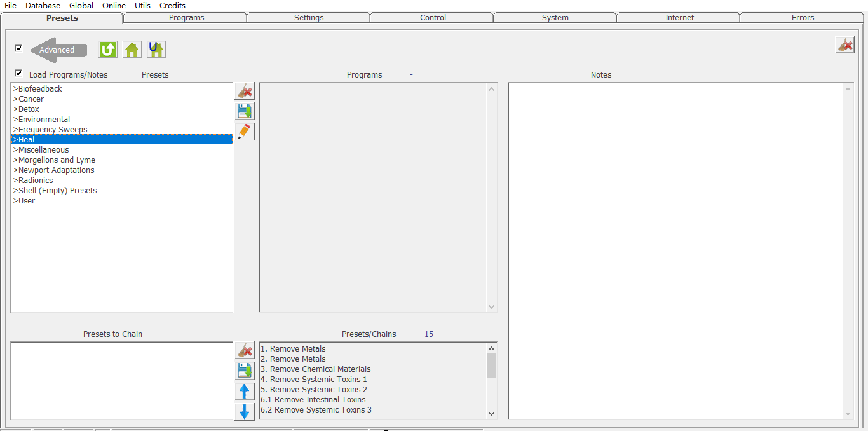The width and height of the screenshot is (868, 431).
Task: Expand the Biofeedback preset folder
Action: [39, 89]
